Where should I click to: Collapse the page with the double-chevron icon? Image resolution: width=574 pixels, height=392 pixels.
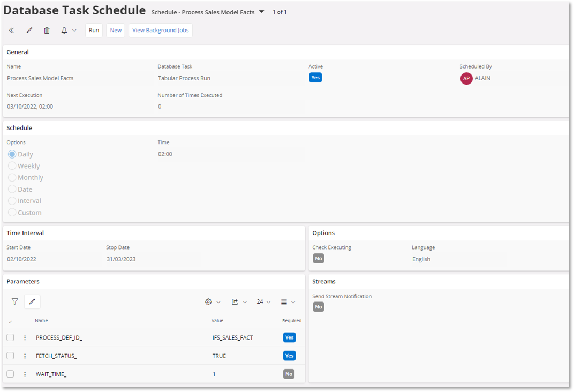pos(11,30)
